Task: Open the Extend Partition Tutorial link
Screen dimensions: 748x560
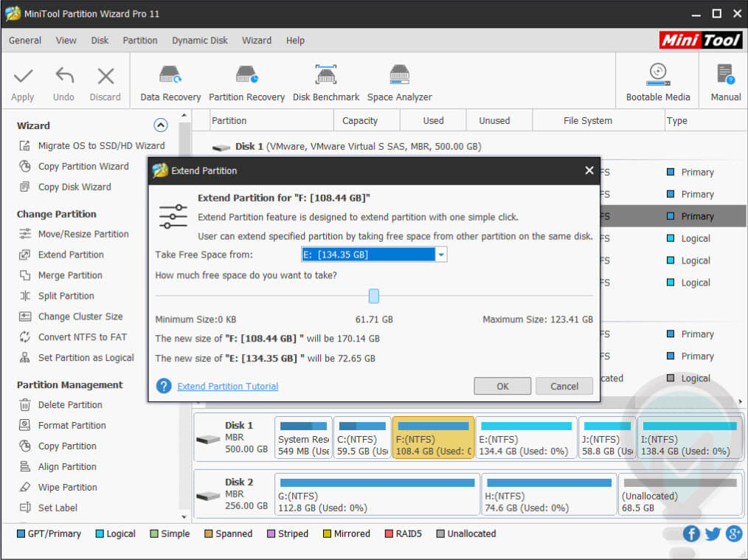Action: 227,387
